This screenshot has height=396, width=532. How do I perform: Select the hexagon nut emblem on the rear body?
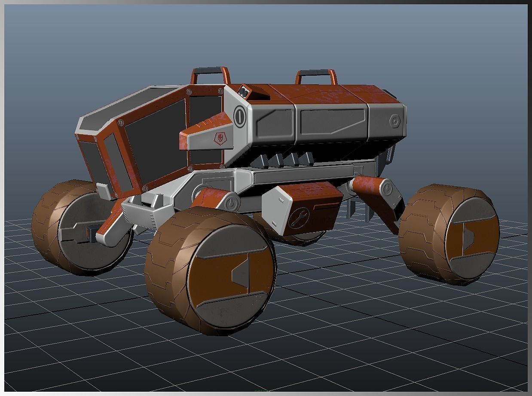394,120
